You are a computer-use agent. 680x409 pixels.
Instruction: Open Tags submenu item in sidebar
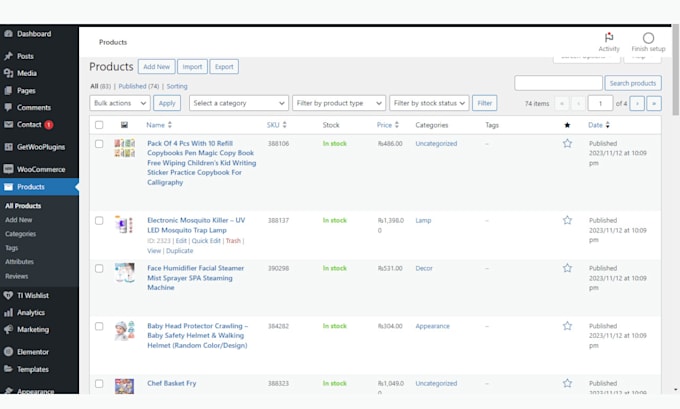coord(12,248)
